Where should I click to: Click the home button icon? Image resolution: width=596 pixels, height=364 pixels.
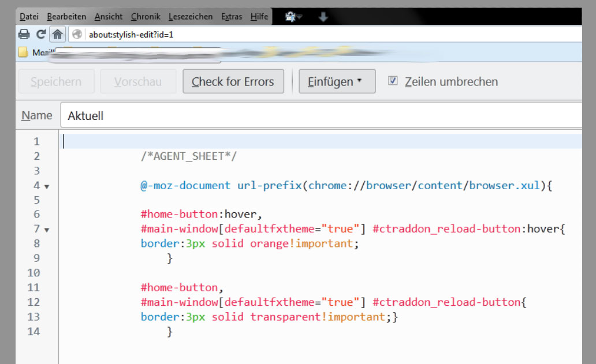57,35
